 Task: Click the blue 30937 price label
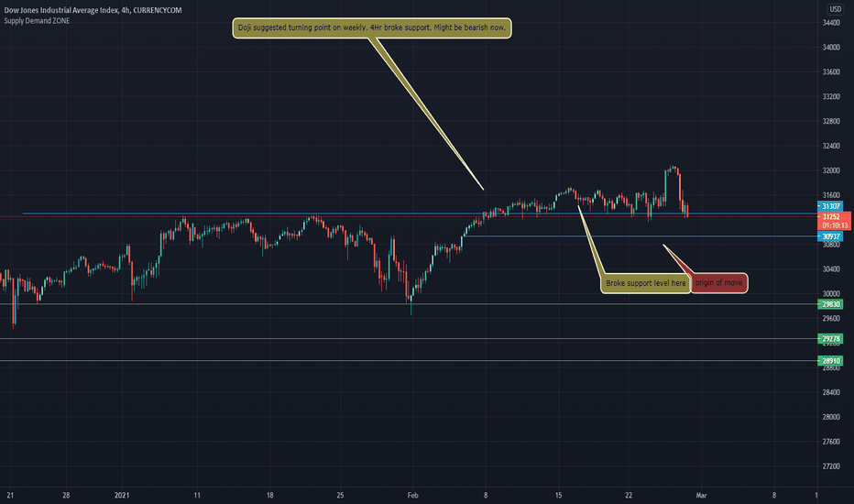point(830,236)
